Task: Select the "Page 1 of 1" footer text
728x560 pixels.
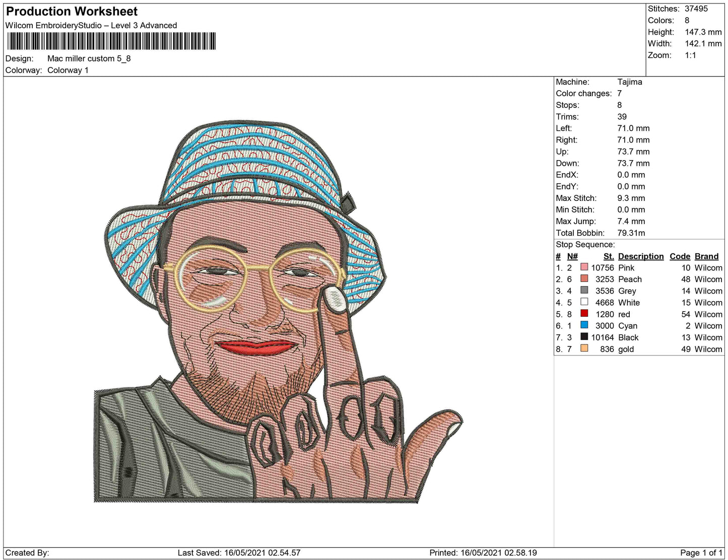Action: (701, 552)
